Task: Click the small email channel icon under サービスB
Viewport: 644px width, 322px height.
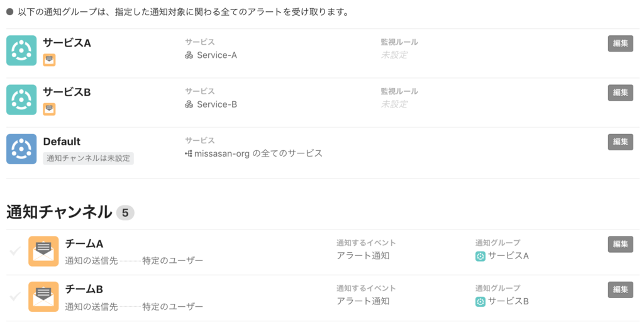Action: [x=49, y=109]
